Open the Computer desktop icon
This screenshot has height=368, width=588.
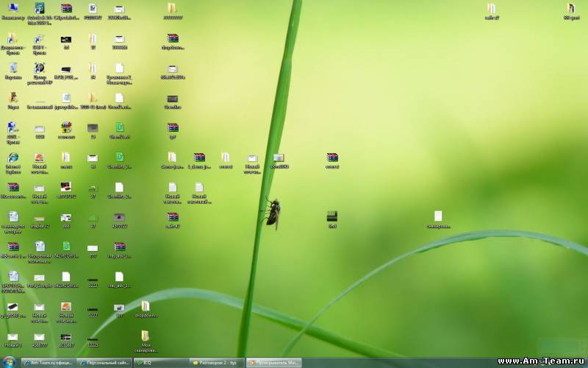tap(13, 11)
